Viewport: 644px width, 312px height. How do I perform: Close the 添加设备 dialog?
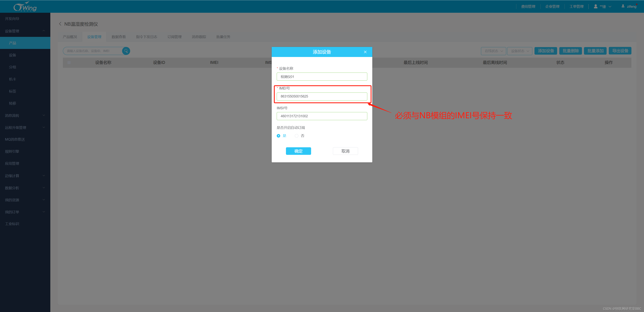(365, 52)
